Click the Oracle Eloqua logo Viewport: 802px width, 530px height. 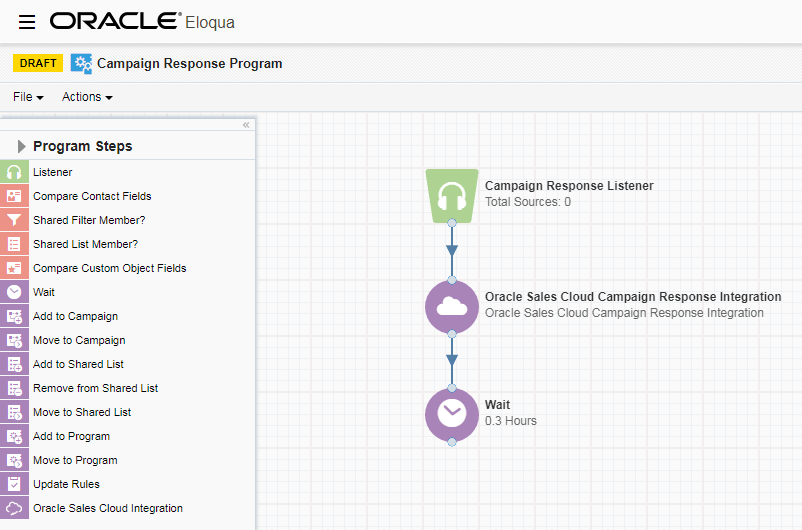tap(142, 21)
